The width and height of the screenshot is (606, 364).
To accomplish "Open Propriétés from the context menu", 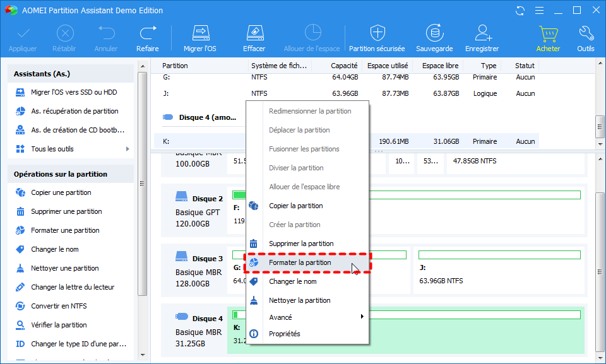I will tap(284, 334).
